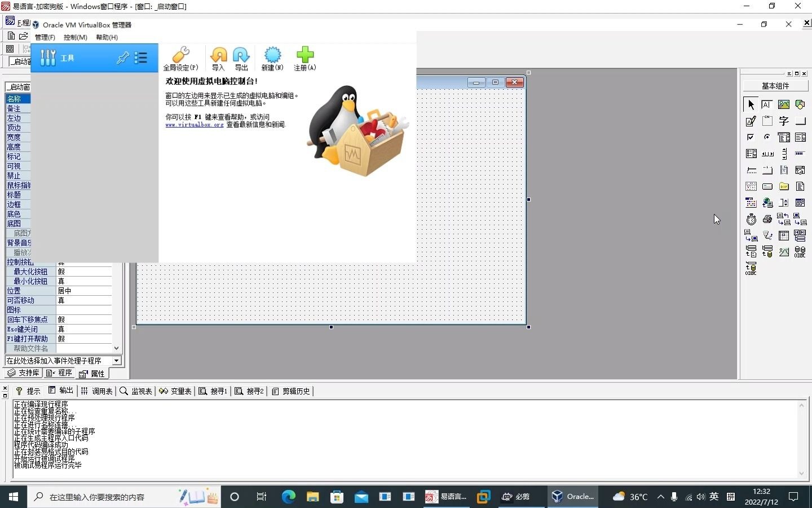The width and height of the screenshot is (812, 508).
Task: Click the 位置 value 居中
Action: click(x=84, y=291)
